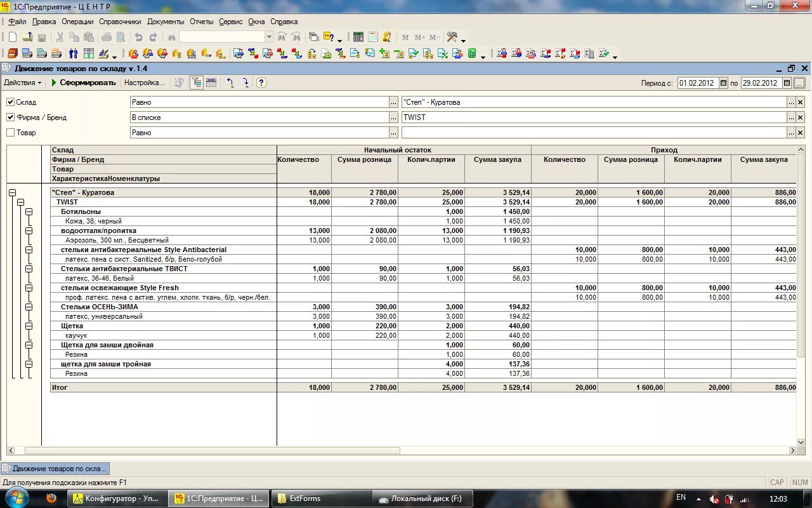Open the Файл menu
812x508 pixels.
(17, 22)
